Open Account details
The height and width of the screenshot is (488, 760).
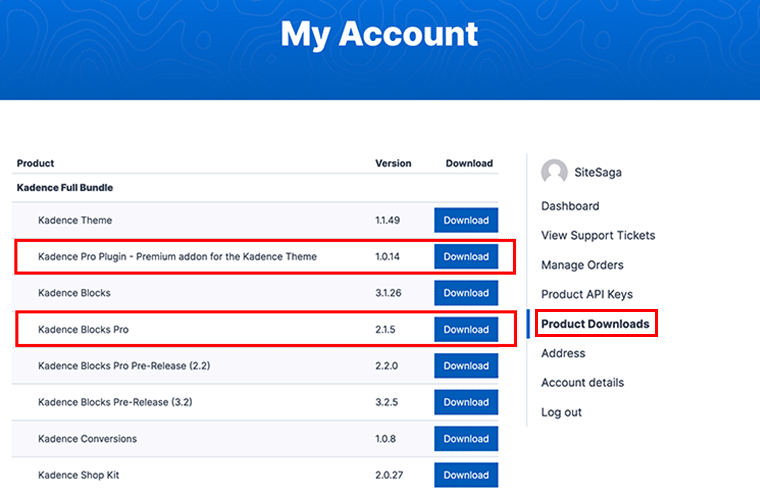583,383
